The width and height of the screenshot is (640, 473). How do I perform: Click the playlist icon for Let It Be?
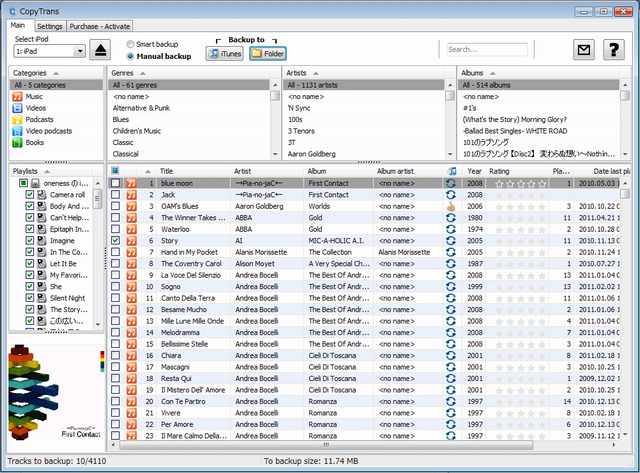tap(42, 263)
